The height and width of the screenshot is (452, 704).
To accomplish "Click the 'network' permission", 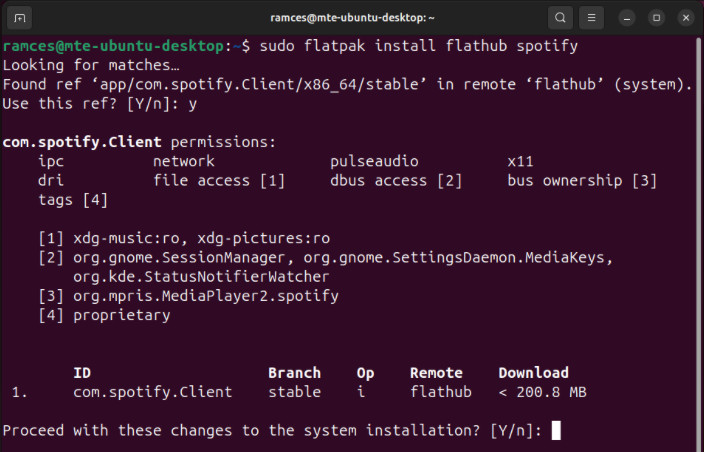I will [184, 161].
